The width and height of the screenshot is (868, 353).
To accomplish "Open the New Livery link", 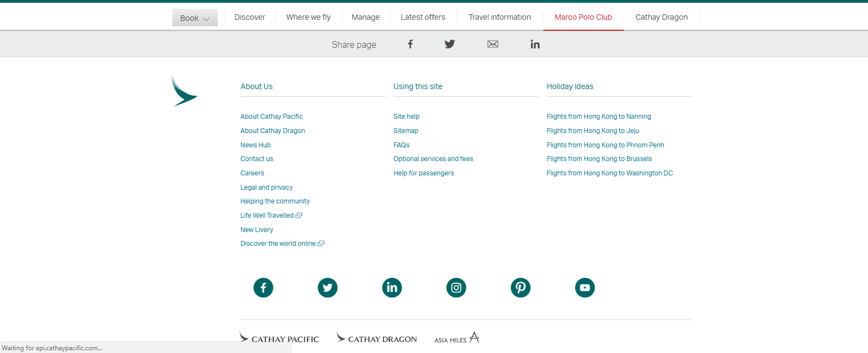I will (x=256, y=230).
